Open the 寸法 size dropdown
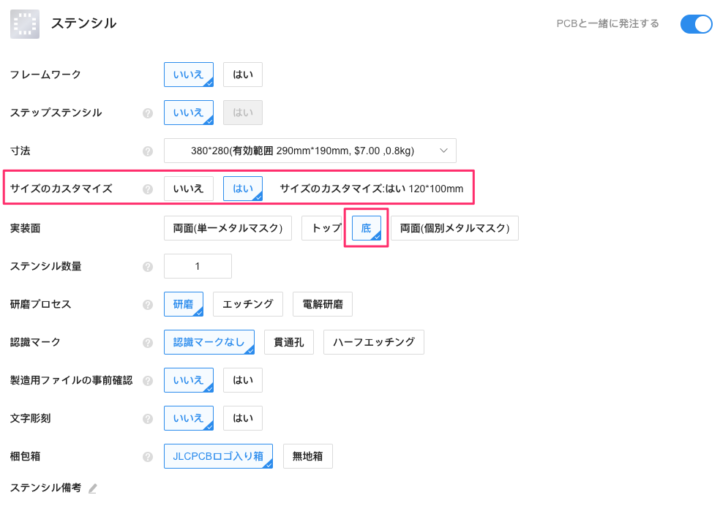The height and width of the screenshot is (511, 720). (x=309, y=151)
